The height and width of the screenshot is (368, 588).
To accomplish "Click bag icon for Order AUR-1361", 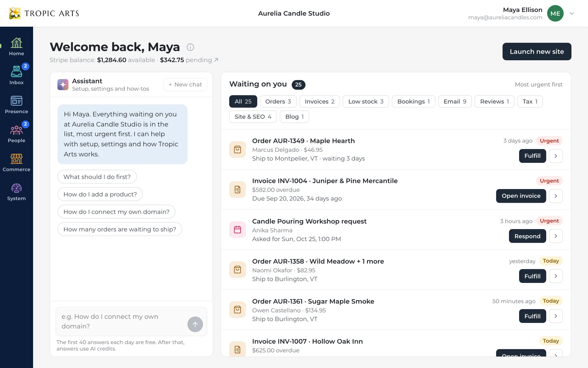I will coord(237,309).
